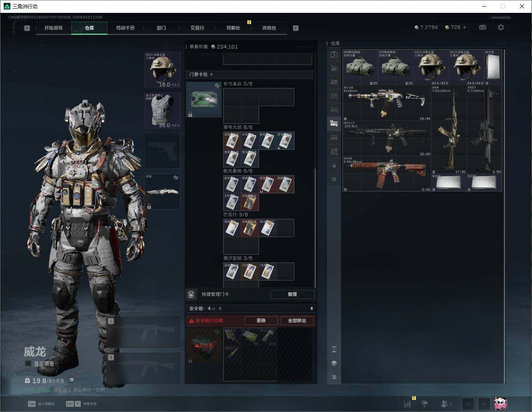Click the second squad invite plus slot
The height and width of the screenshot is (412, 532).
[484, 403]
